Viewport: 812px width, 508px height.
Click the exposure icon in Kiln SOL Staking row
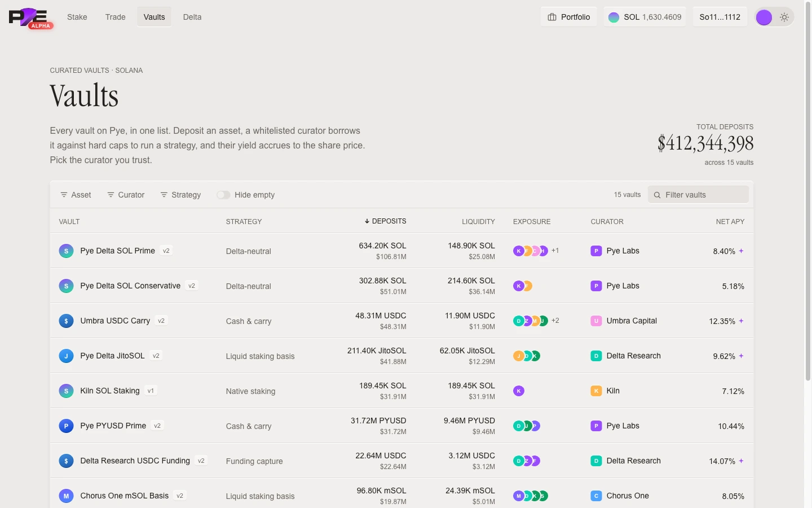click(x=519, y=391)
